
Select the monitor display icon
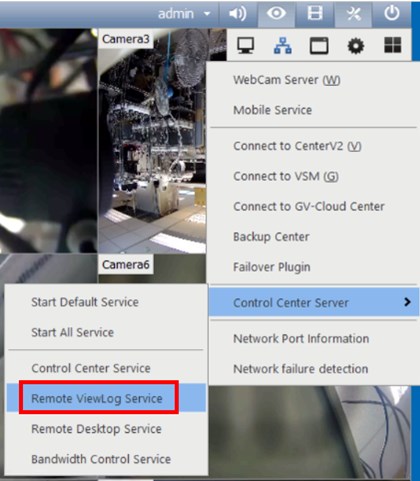point(246,45)
